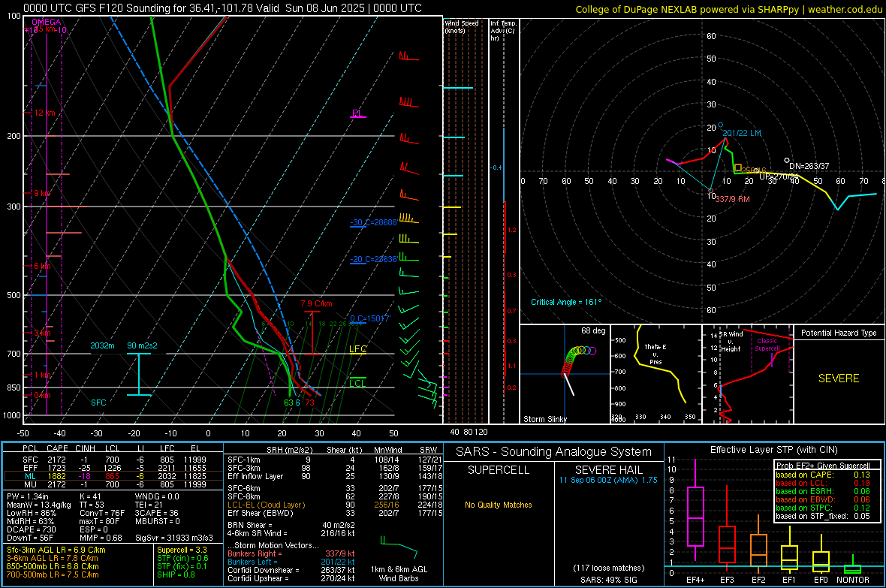Click the Effective Layer STP (with CIN) title
This screenshot has height=588, width=886.
773,450
